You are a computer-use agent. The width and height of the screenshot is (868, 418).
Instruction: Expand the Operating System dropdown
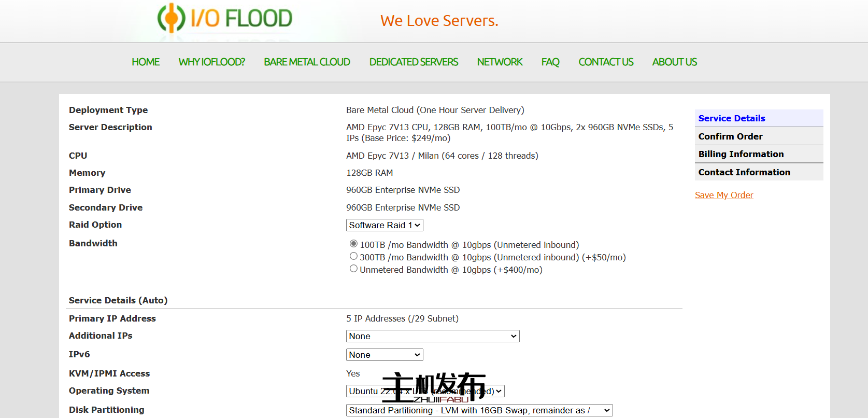pyautogui.click(x=425, y=391)
